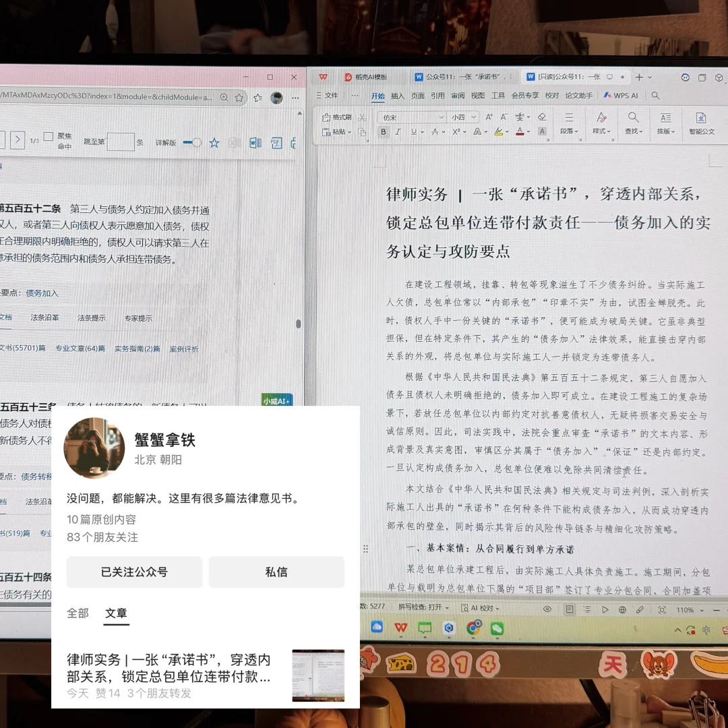Click the reading mode play icon in status bar
Image resolution: width=728 pixels, height=728 pixels.
click(605, 609)
